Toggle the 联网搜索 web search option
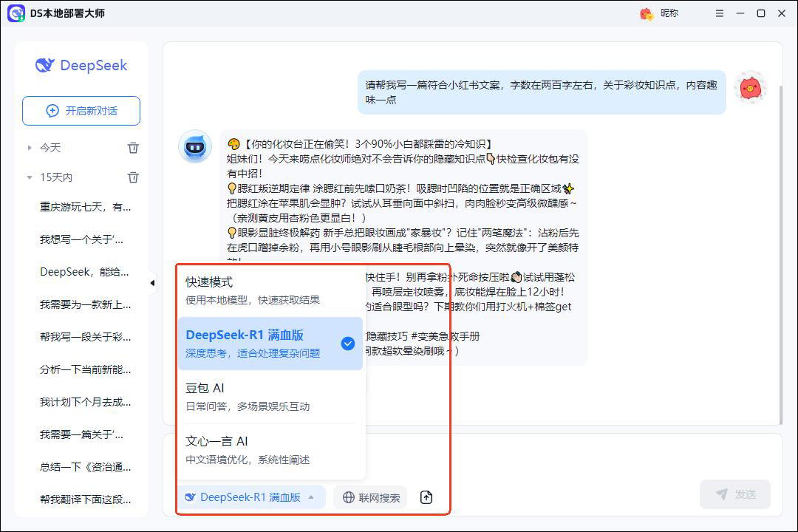The image size is (798, 532). [x=371, y=497]
